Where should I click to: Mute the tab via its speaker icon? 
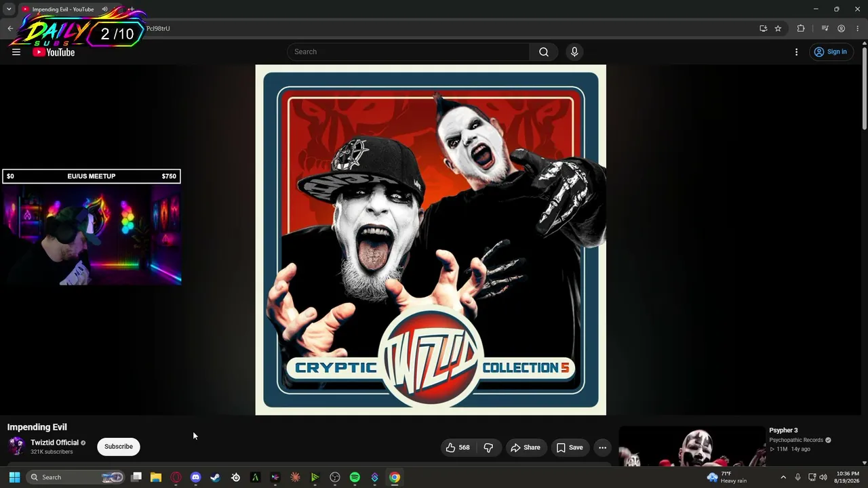click(104, 9)
